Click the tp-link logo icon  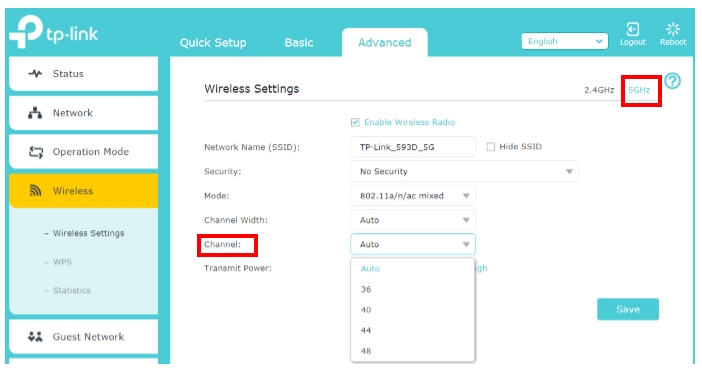coord(26,31)
